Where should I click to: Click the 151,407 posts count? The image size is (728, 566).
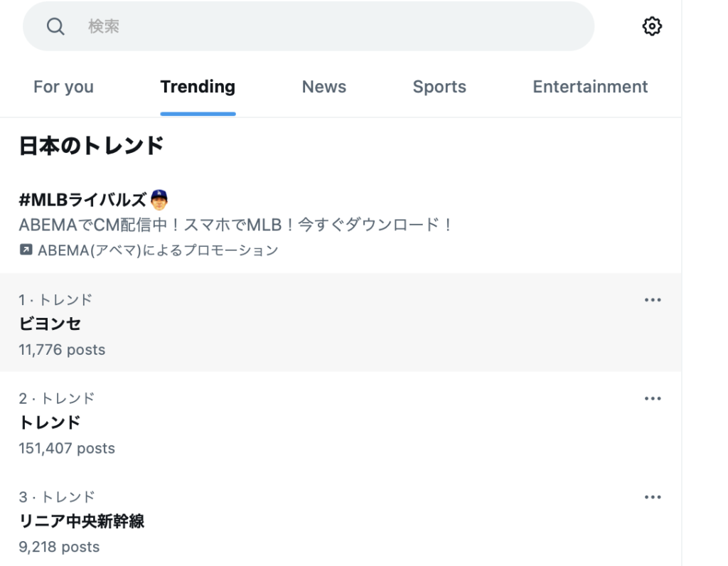click(67, 449)
